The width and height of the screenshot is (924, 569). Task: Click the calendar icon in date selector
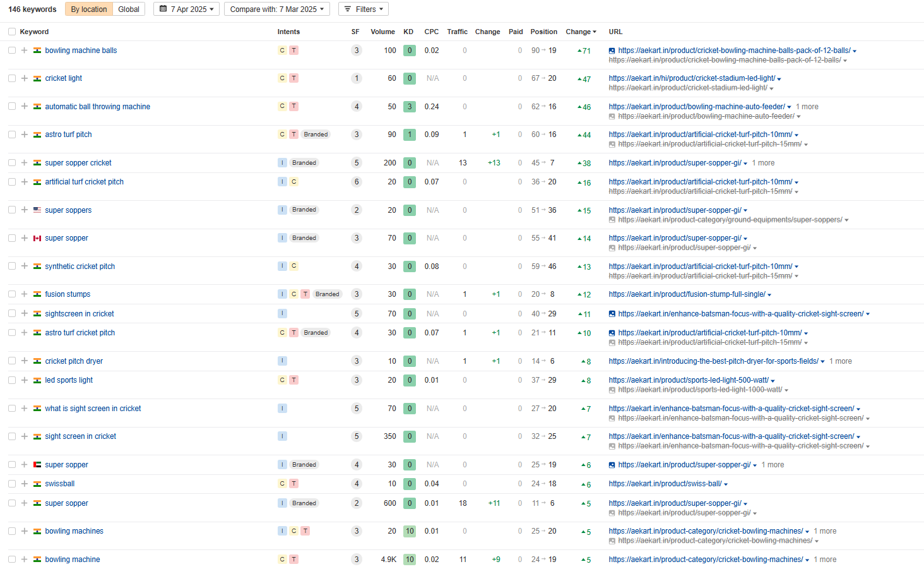(x=163, y=9)
